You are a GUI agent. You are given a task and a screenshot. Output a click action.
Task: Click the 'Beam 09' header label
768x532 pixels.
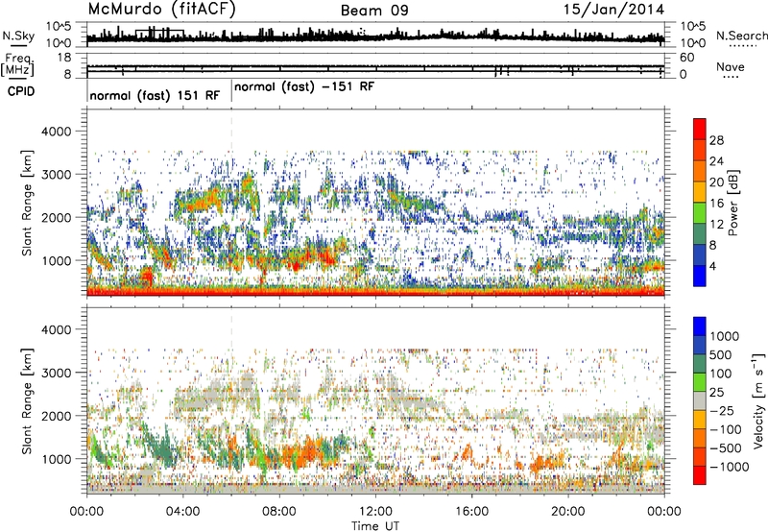click(x=374, y=11)
